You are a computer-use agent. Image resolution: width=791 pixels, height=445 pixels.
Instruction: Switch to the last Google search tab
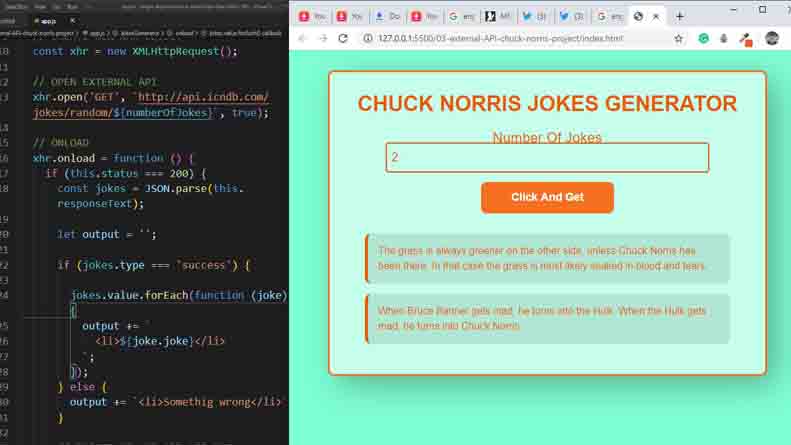click(609, 17)
